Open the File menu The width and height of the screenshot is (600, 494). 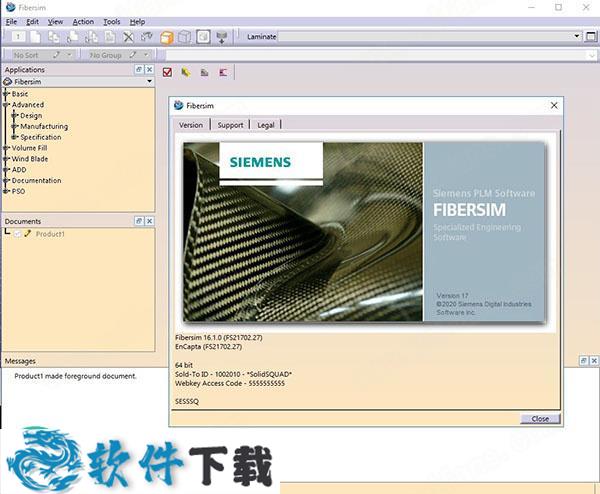coord(11,22)
